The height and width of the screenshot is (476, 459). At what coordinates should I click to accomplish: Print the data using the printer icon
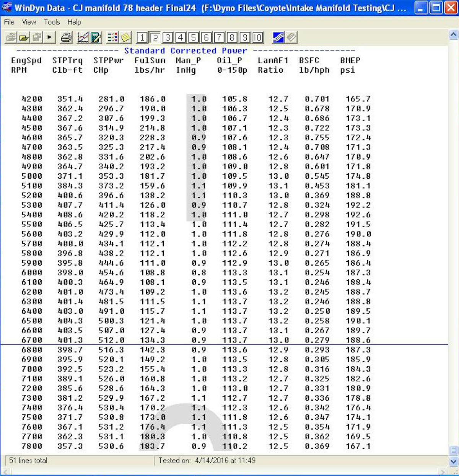tap(66, 37)
